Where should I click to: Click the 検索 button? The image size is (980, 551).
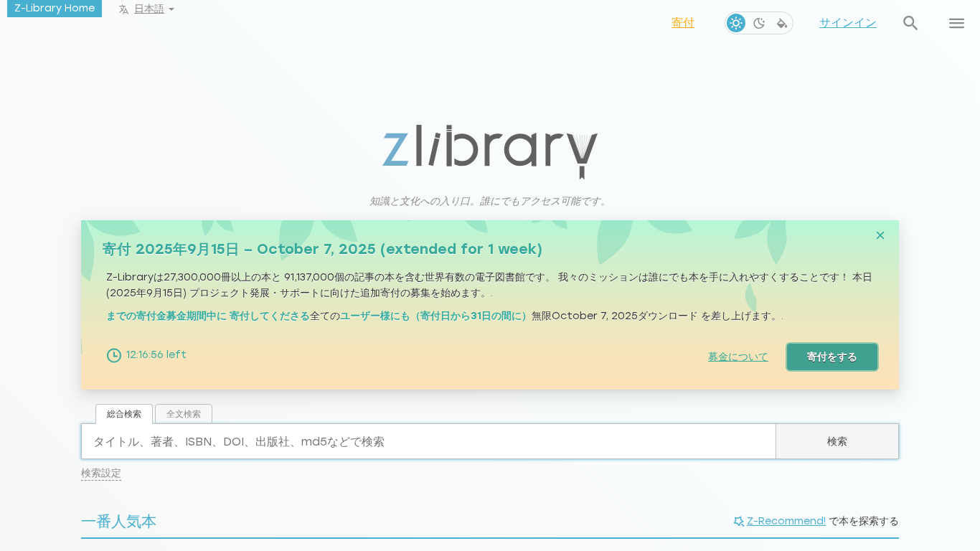(x=837, y=441)
